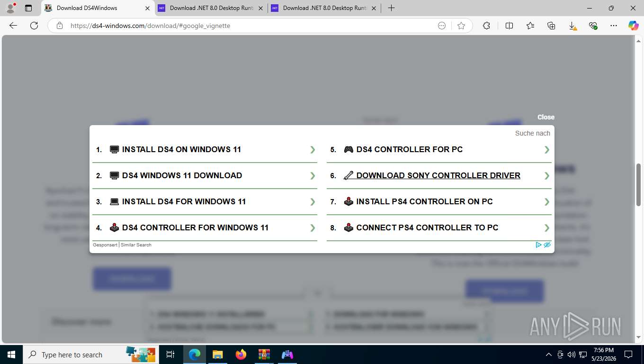Click the ad hide eye icon
This screenshot has width=644, height=364.
[x=547, y=245]
